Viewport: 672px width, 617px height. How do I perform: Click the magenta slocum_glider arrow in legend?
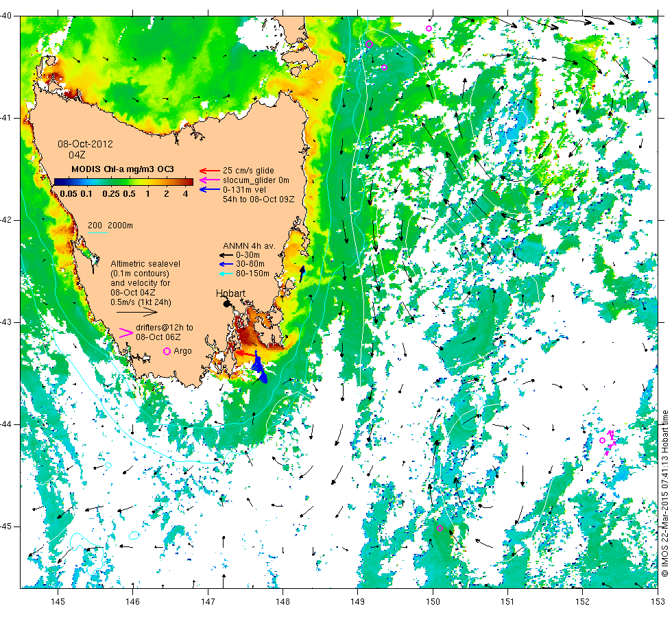(210, 180)
